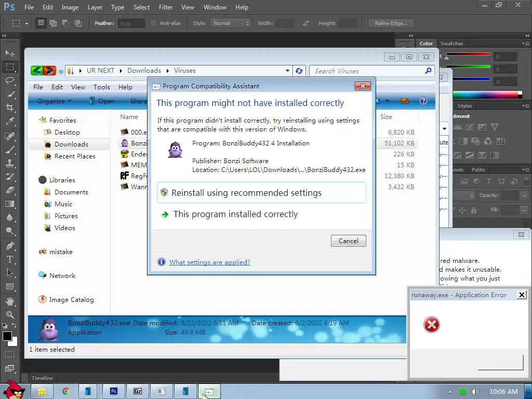Open the Opacity dropdown in Layers panel
Viewport: 532px width, 399px height.
525,196
